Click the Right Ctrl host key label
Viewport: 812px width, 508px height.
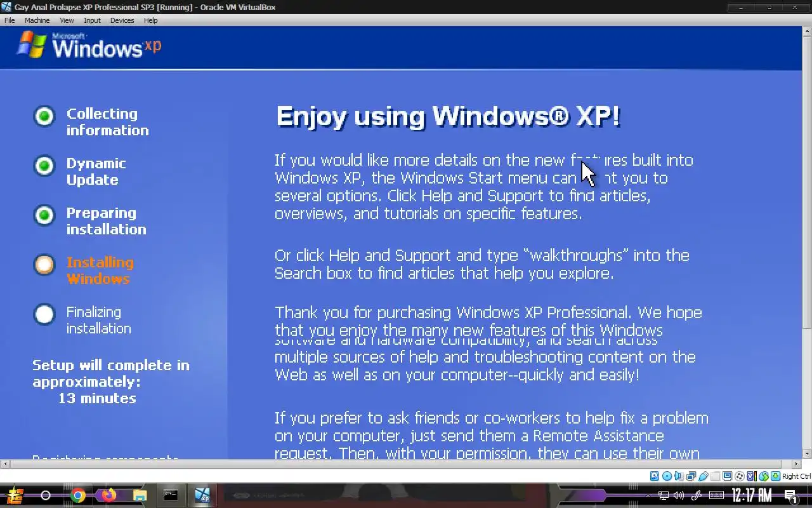[797, 476]
